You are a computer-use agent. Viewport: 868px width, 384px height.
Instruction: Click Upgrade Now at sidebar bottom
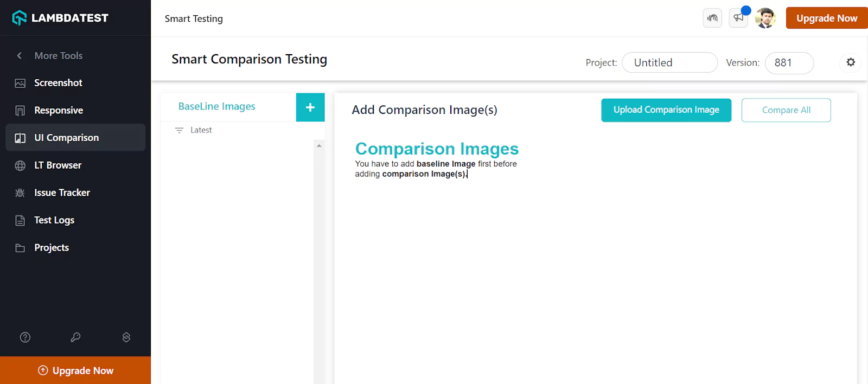tap(75, 370)
